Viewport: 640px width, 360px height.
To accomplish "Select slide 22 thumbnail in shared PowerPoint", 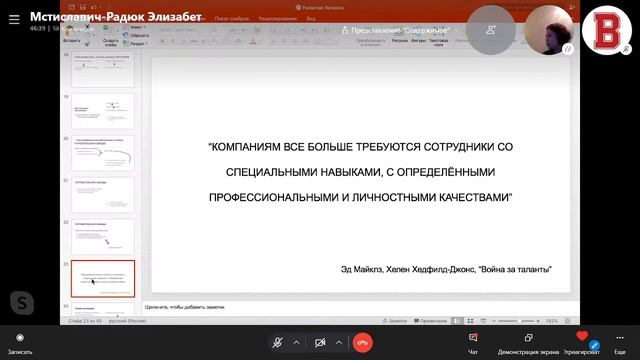I will click(103, 237).
